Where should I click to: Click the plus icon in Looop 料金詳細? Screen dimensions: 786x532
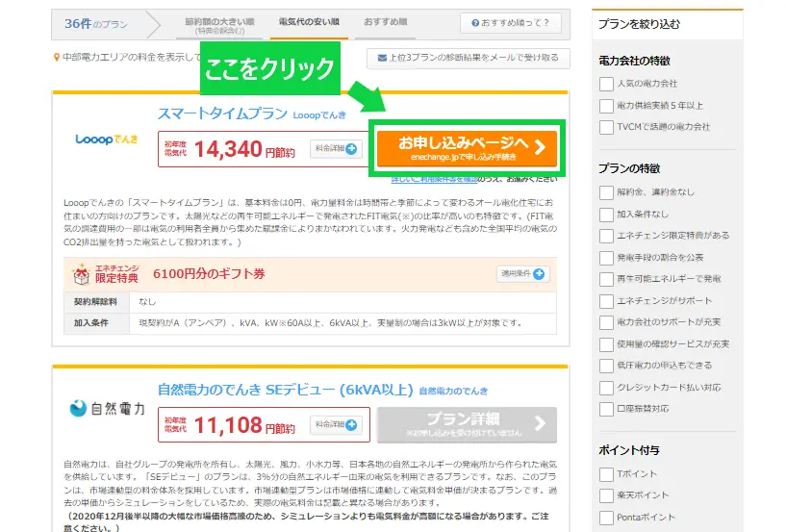351,148
